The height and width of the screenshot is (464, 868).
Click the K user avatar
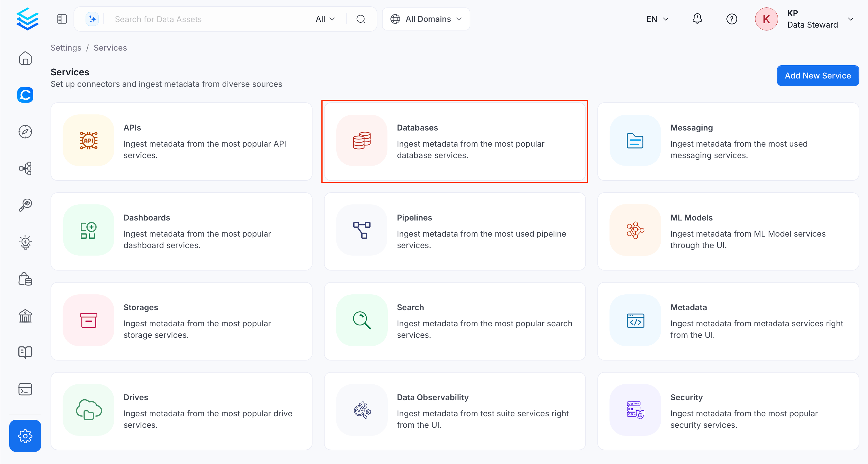[x=766, y=19]
